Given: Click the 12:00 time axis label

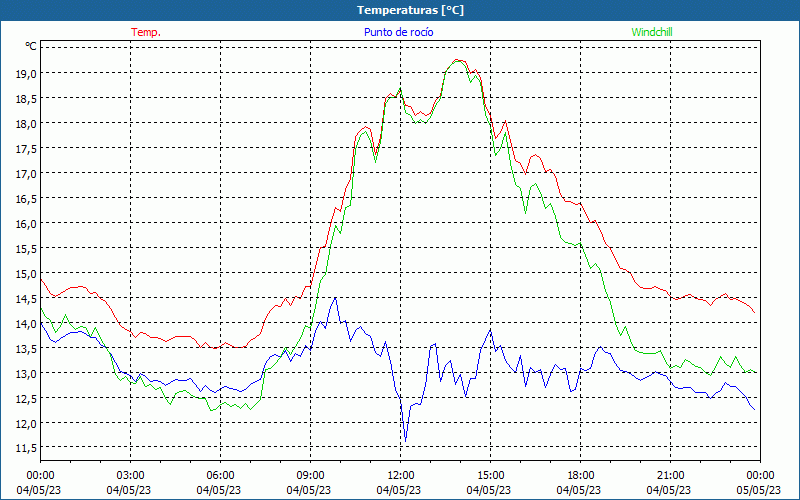Looking at the screenshot, I should (401, 476).
